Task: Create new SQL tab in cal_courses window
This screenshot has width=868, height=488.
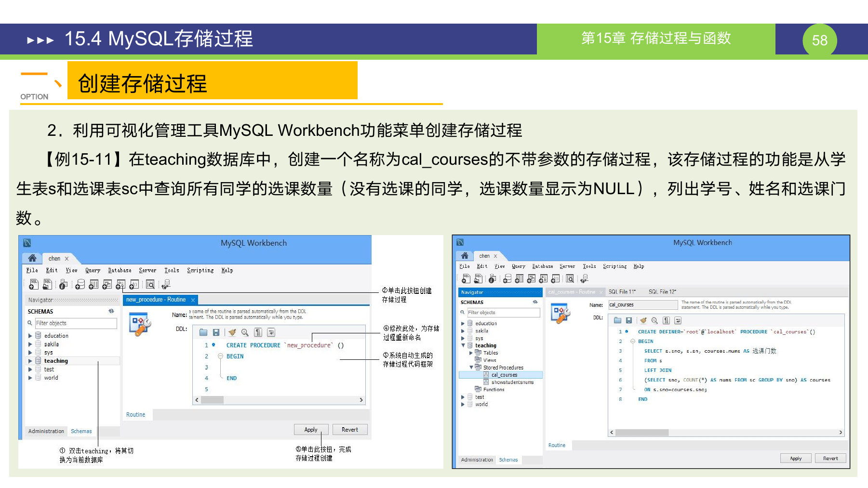Action: 466,278
